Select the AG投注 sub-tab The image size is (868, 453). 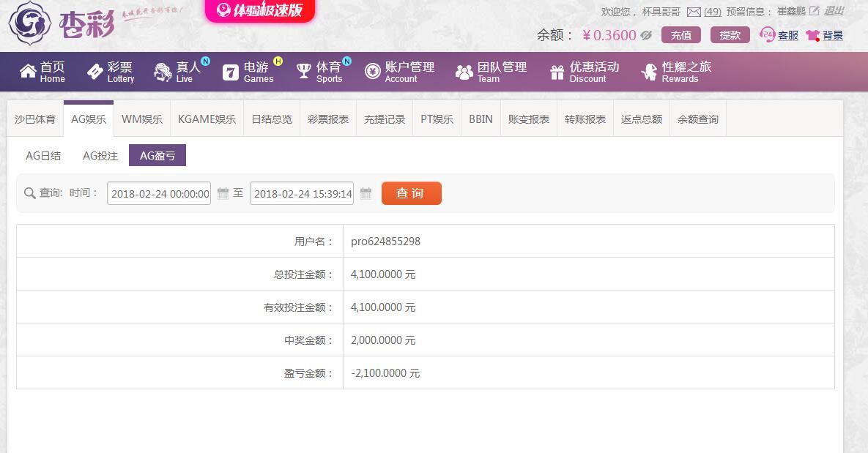pos(100,156)
